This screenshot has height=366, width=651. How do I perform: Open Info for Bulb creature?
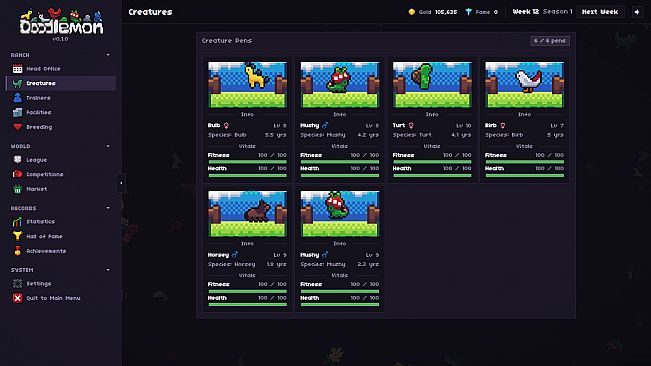pyautogui.click(x=247, y=114)
